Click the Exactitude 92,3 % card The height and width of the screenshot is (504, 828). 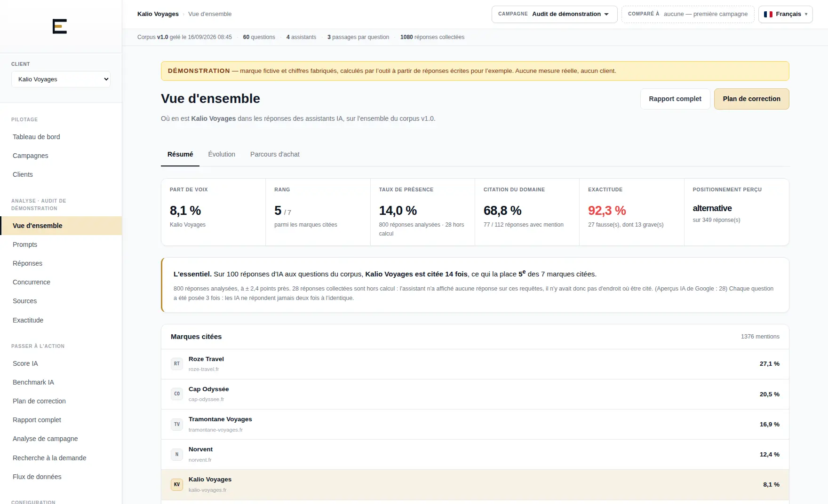[x=631, y=212]
